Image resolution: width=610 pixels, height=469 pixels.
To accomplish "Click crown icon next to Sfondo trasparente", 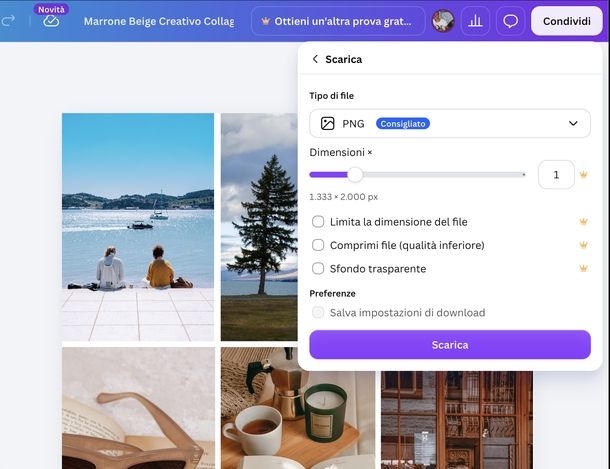I will point(583,268).
